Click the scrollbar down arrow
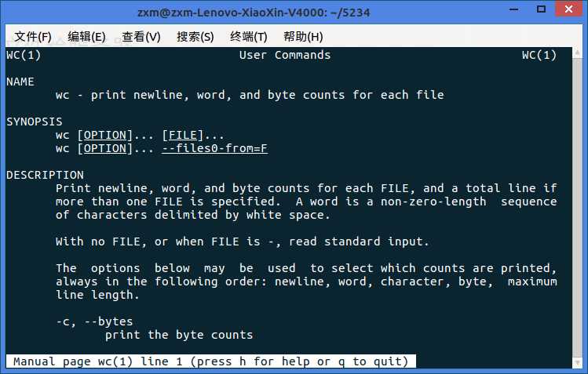Image resolution: width=588 pixels, height=374 pixels. (577, 363)
